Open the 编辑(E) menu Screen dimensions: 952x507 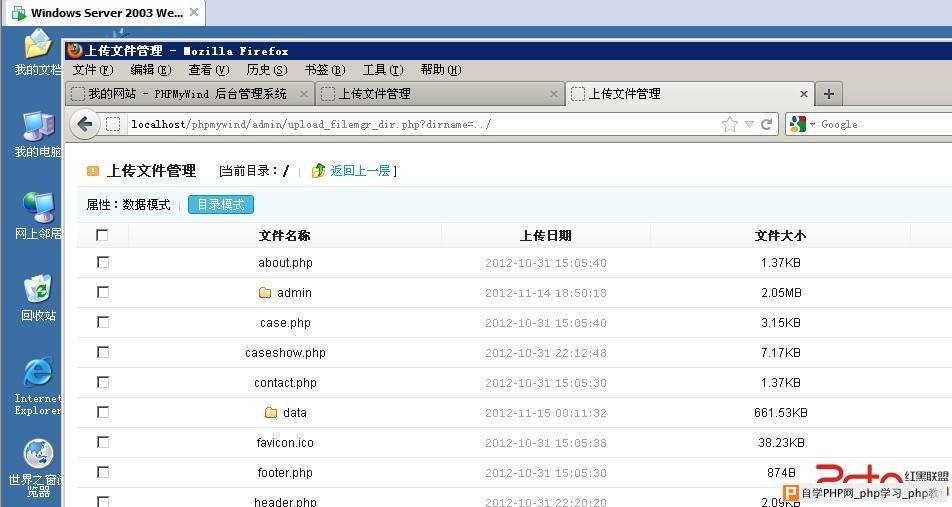point(151,70)
